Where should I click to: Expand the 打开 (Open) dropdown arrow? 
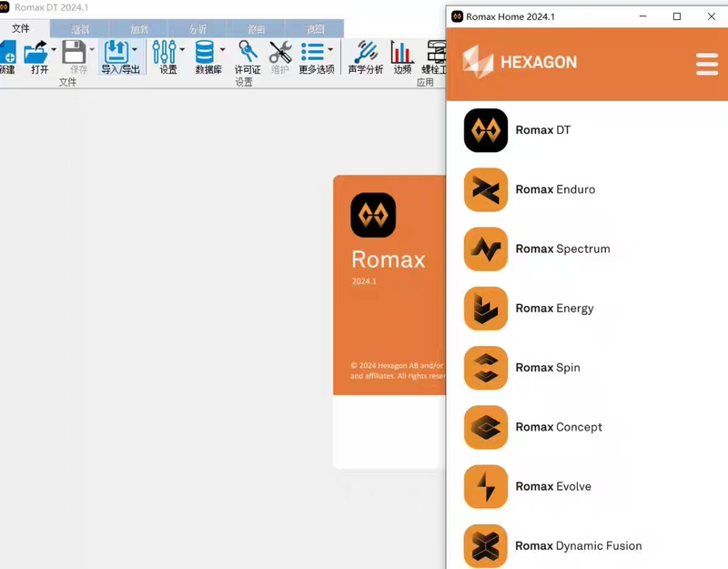click(x=54, y=49)
